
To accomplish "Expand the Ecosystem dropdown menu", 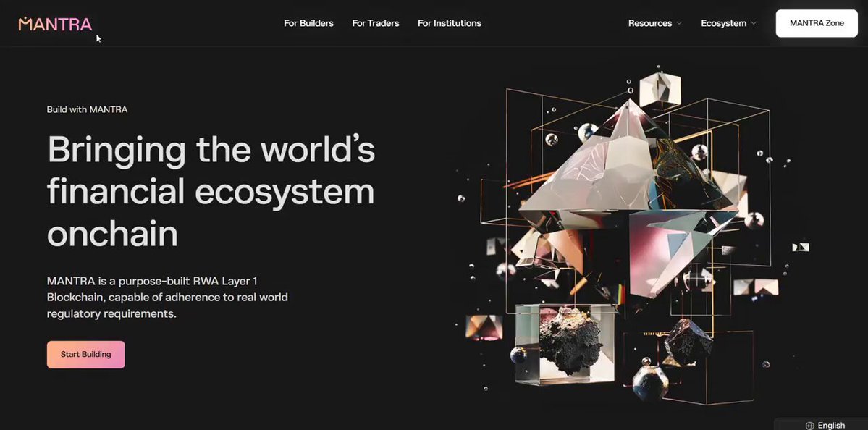I will click(728, 23).
